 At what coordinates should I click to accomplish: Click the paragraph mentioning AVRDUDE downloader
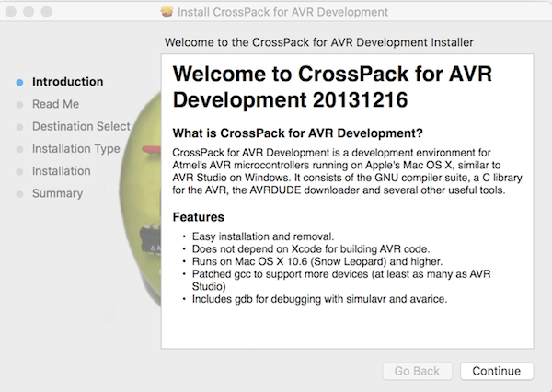(x=347, y=171)
